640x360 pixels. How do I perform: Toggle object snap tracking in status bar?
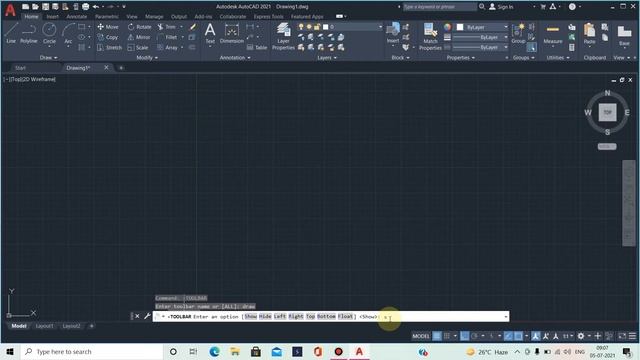click(508, 336)
